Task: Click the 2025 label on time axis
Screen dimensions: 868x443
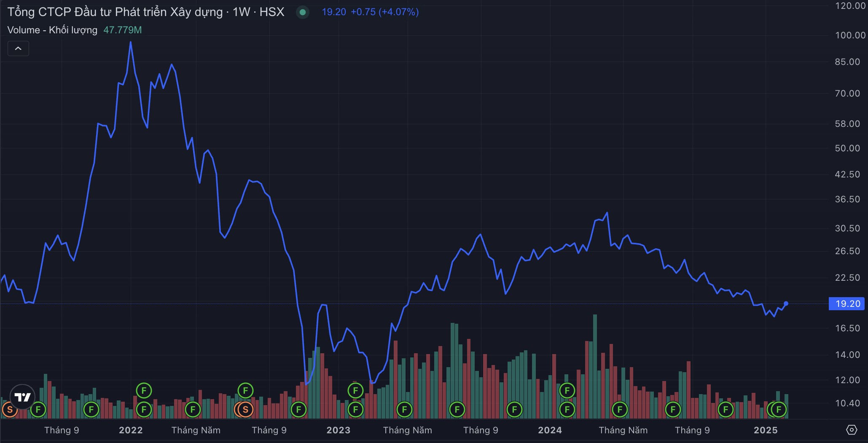Action: 766,430
